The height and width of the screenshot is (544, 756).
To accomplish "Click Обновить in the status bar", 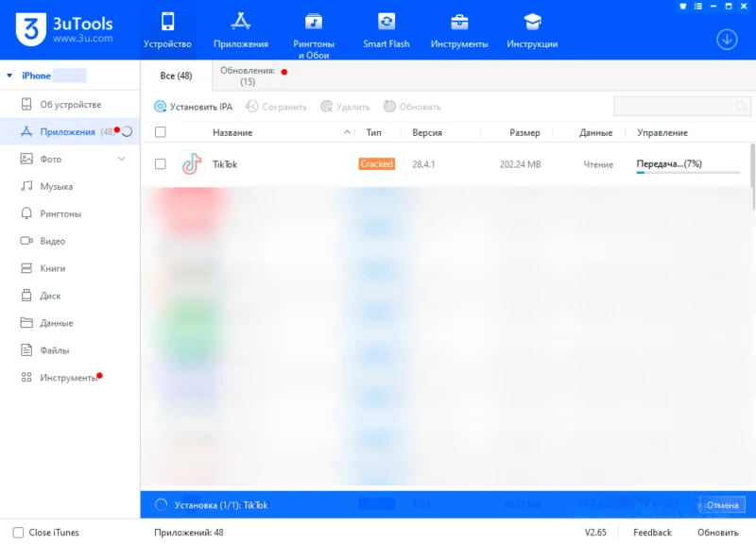I will pyautogui.click(x=717, y=533).
